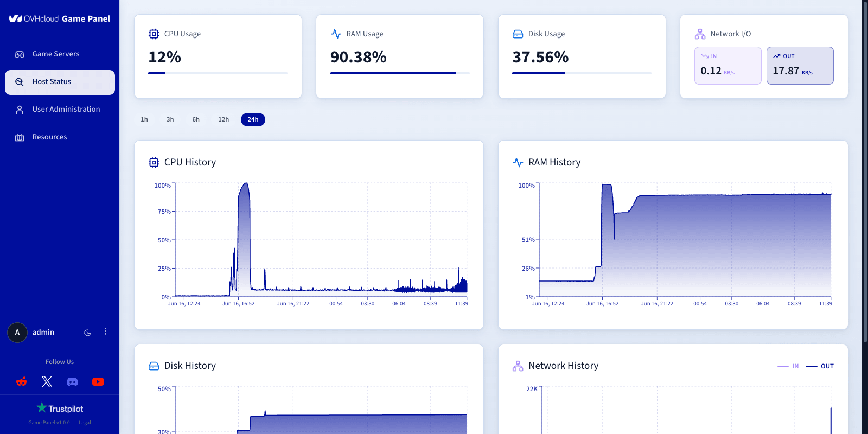
Task: Click the Resources map icon
Action: (x=20, y=137)
